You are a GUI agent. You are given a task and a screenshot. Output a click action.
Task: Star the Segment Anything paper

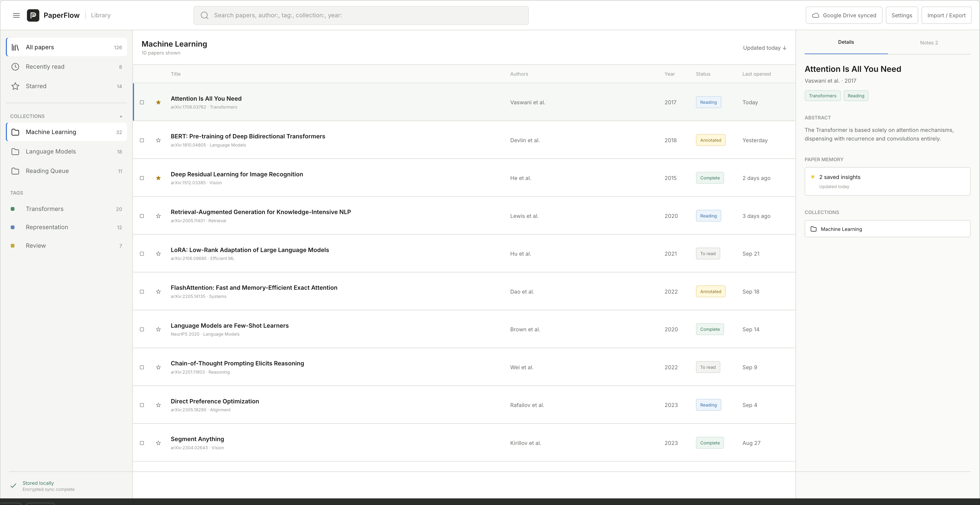coord(158,443)
